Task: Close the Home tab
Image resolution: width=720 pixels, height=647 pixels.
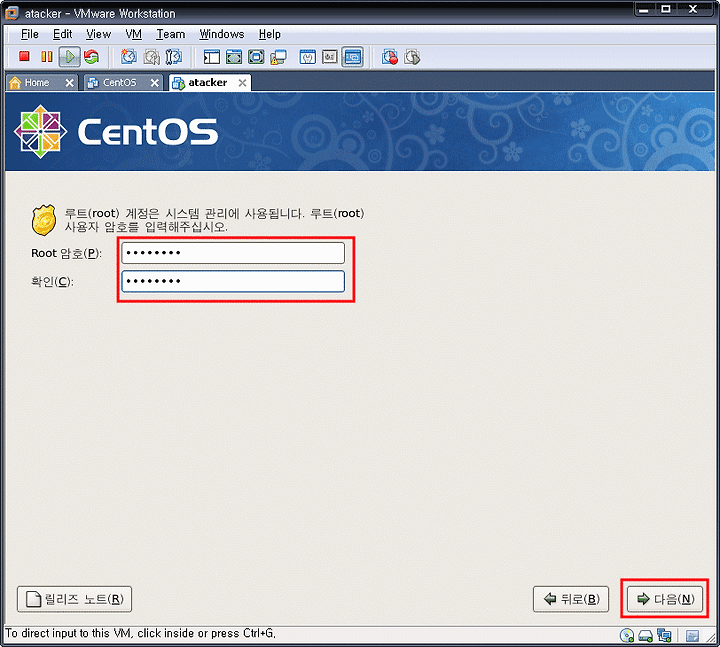Action: coord(69,83)
